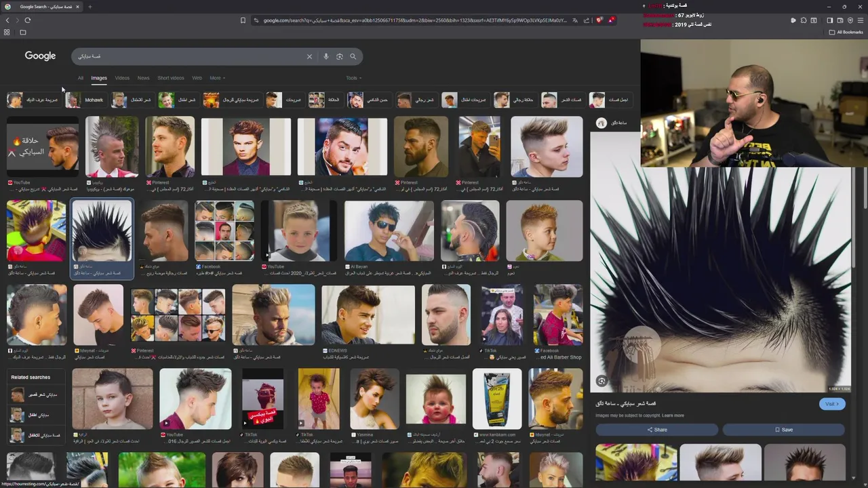
Task: Click the Share button in preview panel
Action: [x=656, y=429]
